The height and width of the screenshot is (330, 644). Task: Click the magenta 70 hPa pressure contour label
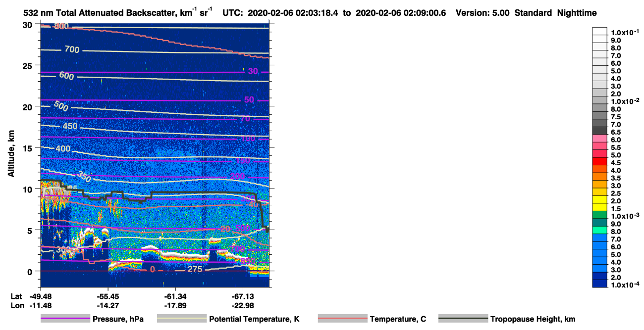point(245,119)
